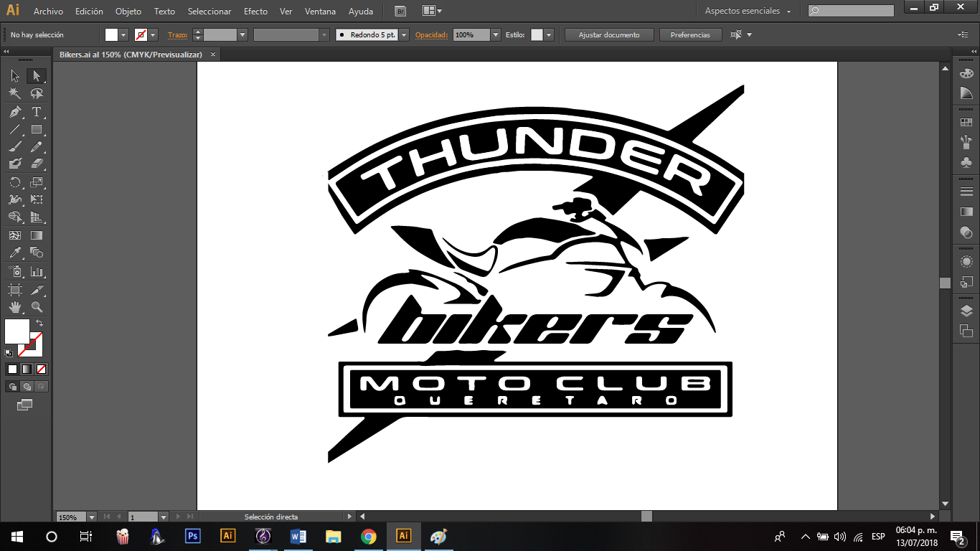
Task: Select the Scale tool
Action: point(37,182)
